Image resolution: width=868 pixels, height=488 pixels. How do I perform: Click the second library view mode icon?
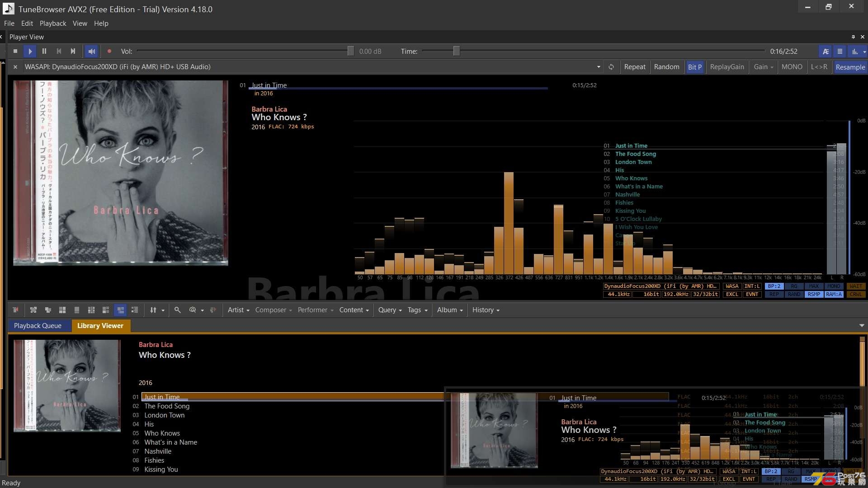coord(33,310)
